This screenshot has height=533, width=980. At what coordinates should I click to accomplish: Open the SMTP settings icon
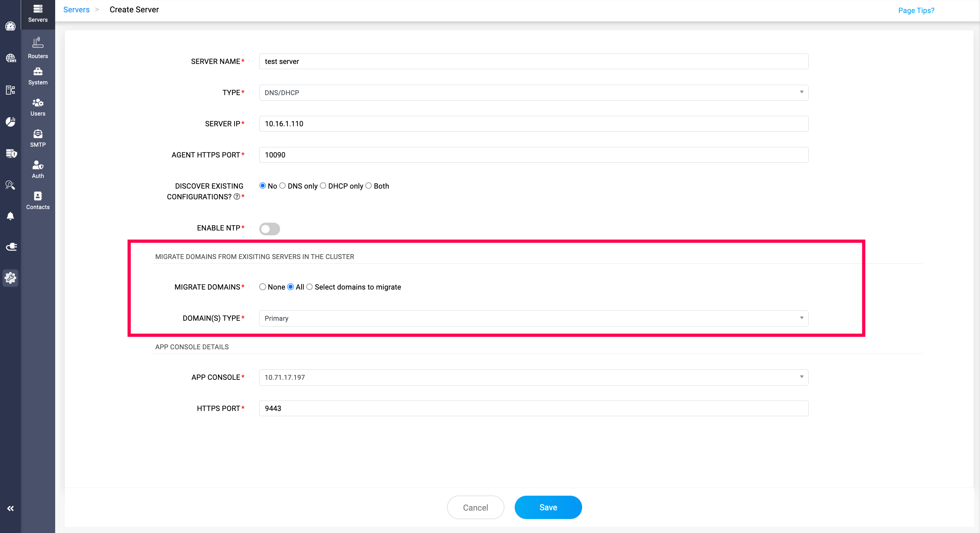point(38,138)
